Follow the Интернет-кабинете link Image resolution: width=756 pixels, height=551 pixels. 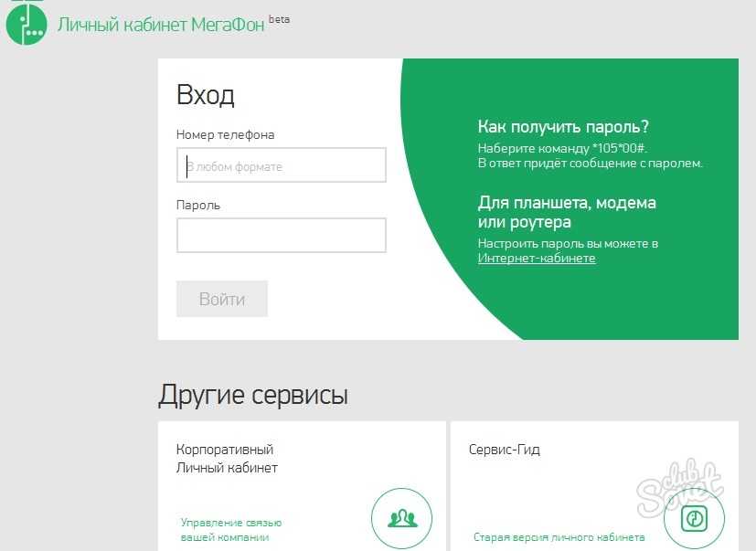click(x=537, y=259)
